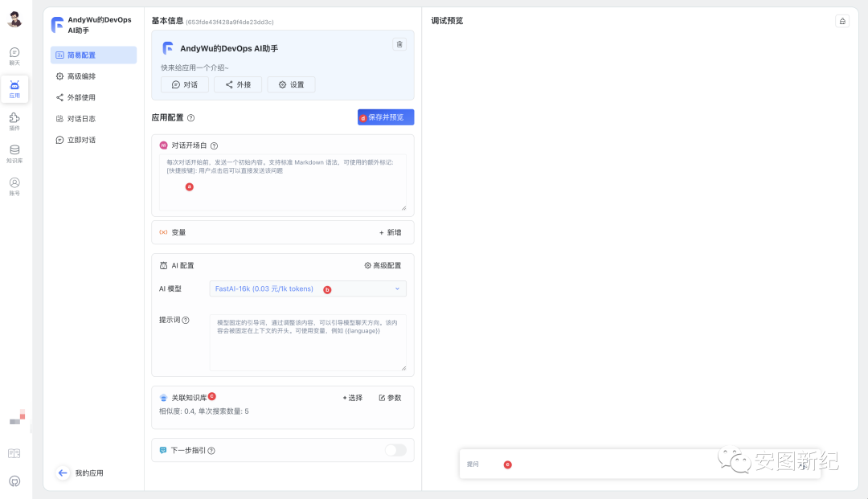Click the 关联知识库 database icon
This screenshot has width=868, height=499.
(x=163, y=398)
